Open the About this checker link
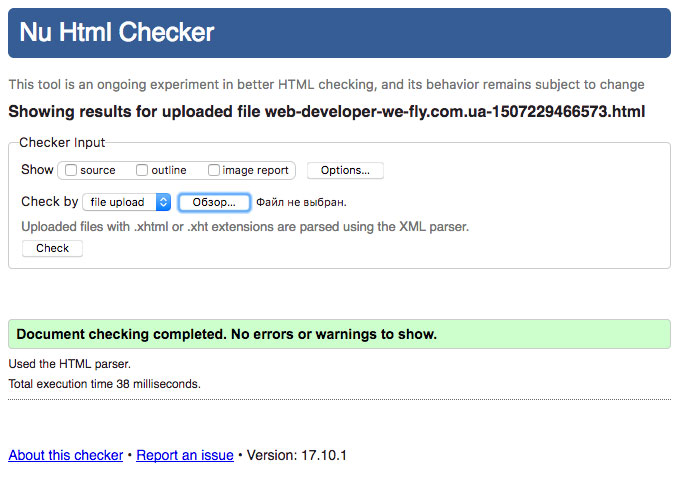The width and height of the screenshot is (681, 482). 65,455
